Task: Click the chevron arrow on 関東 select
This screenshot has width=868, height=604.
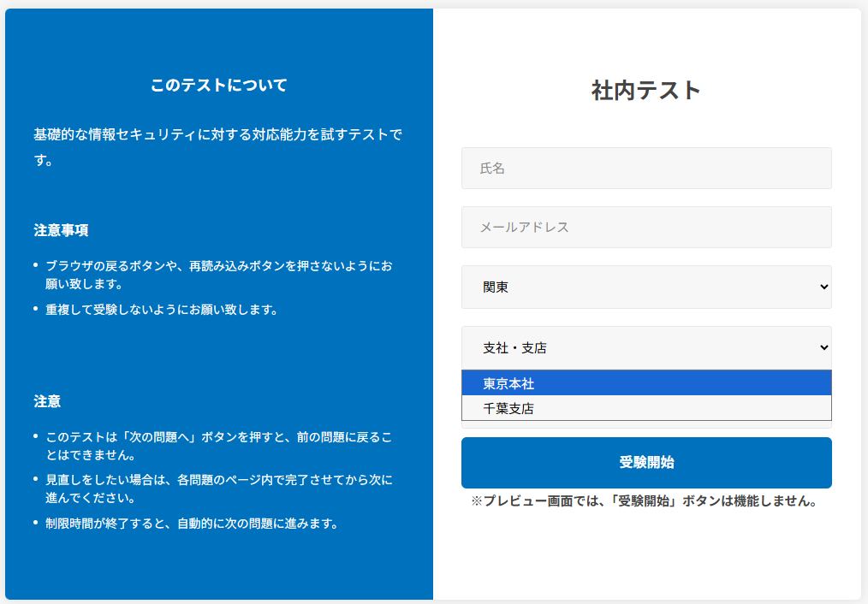Action: (823, 287)
